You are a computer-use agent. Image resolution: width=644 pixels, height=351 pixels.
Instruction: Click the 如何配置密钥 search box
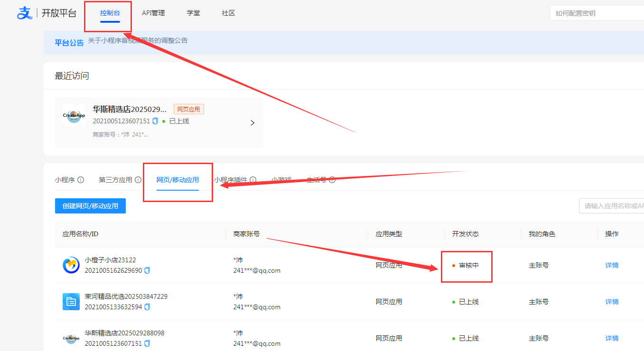[597, 13]
